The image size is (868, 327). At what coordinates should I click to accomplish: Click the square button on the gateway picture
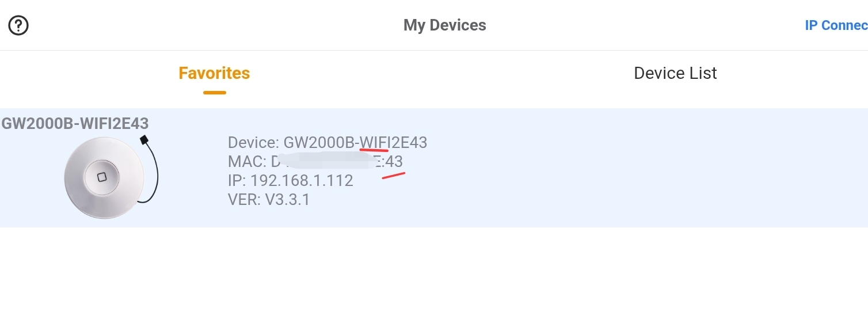click(102, 177)
